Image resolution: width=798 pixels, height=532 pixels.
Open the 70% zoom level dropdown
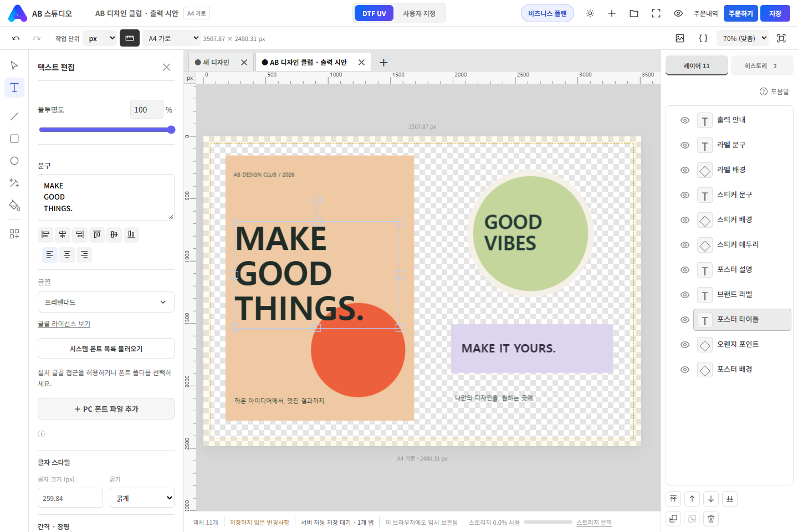click(743, 38)
